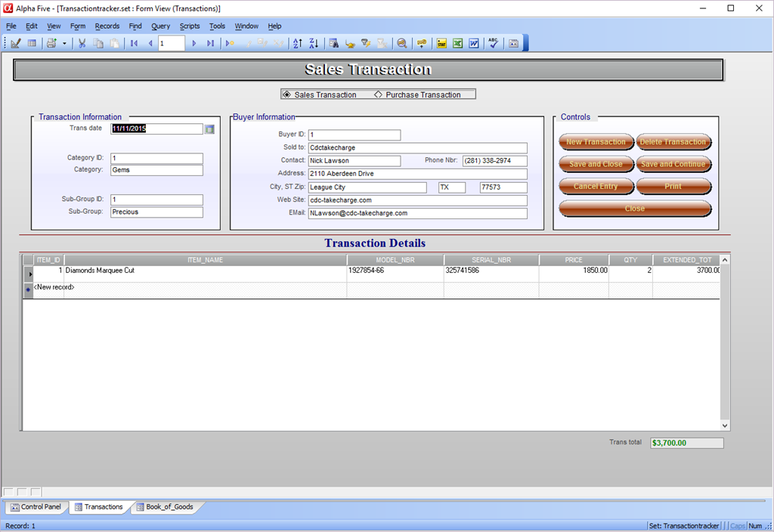Click the grid's scroll down arrow
The width and height of the screenshot is (774, 532).
tap(725, 425)
